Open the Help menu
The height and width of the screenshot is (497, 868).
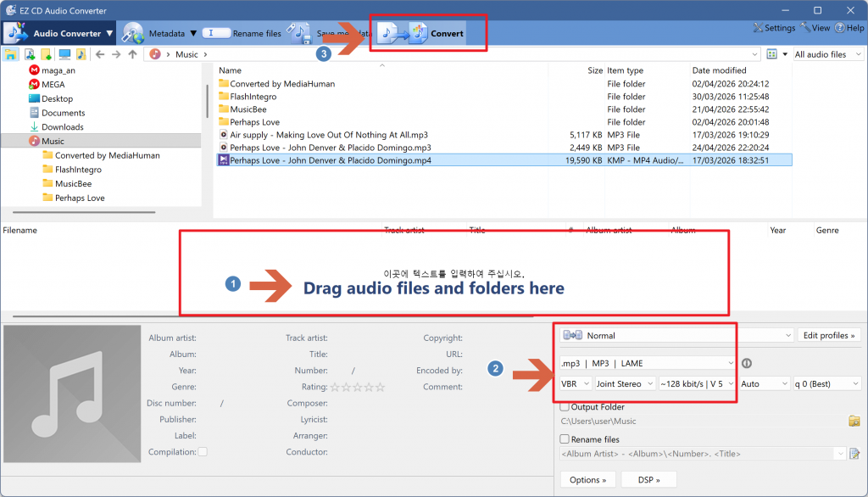[x=849, y=28]
